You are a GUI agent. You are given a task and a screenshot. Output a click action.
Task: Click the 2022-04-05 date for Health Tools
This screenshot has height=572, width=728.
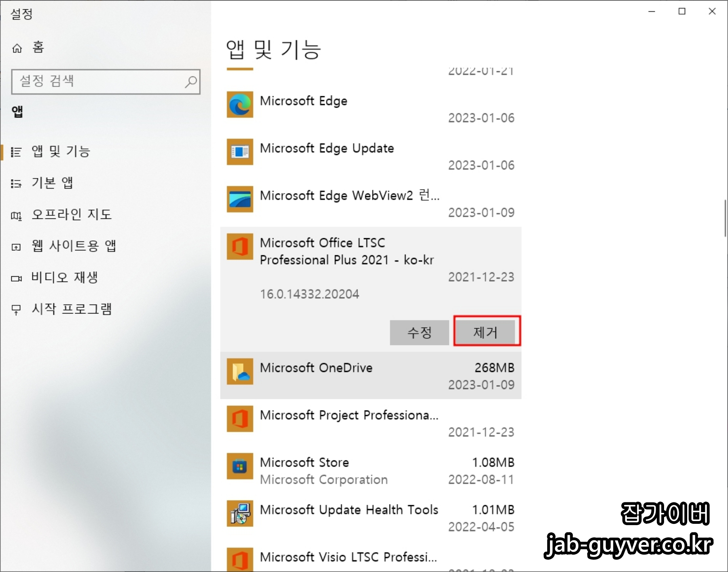point(481,527)
